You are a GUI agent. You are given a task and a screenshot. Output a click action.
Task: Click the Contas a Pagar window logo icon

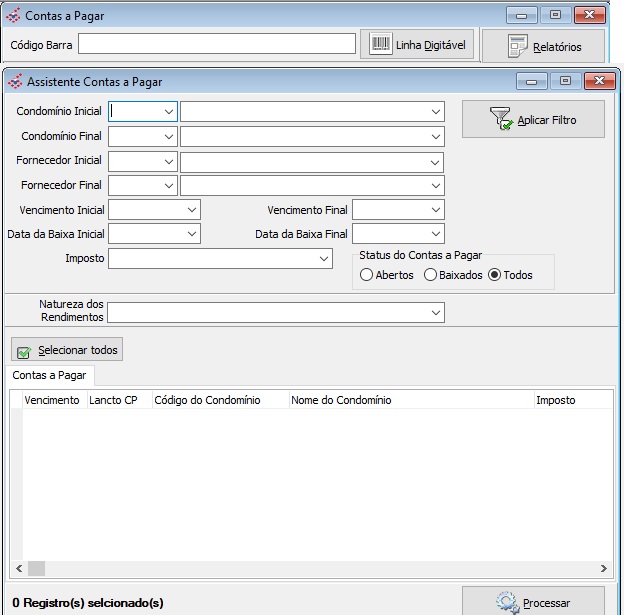coord(14,16)
